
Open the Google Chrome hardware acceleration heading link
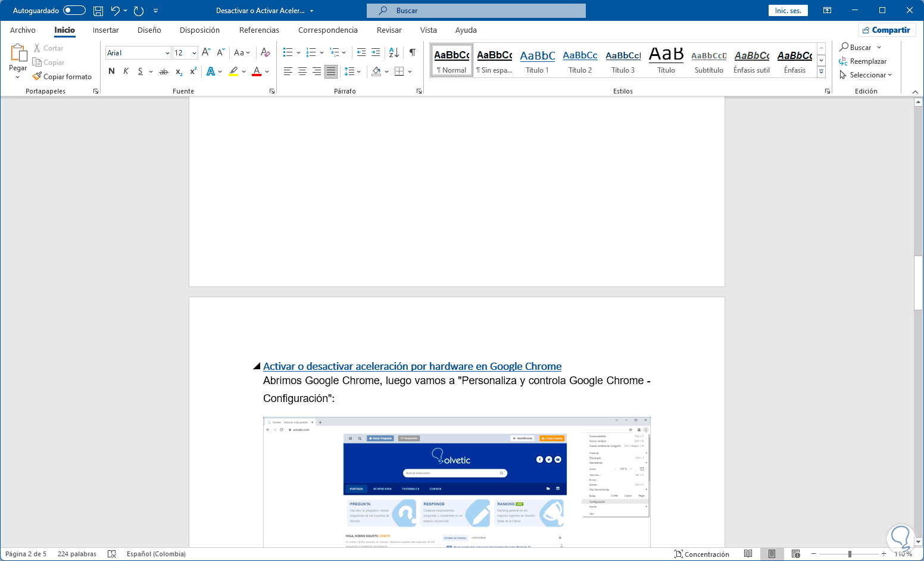click(x=412, y=366)
